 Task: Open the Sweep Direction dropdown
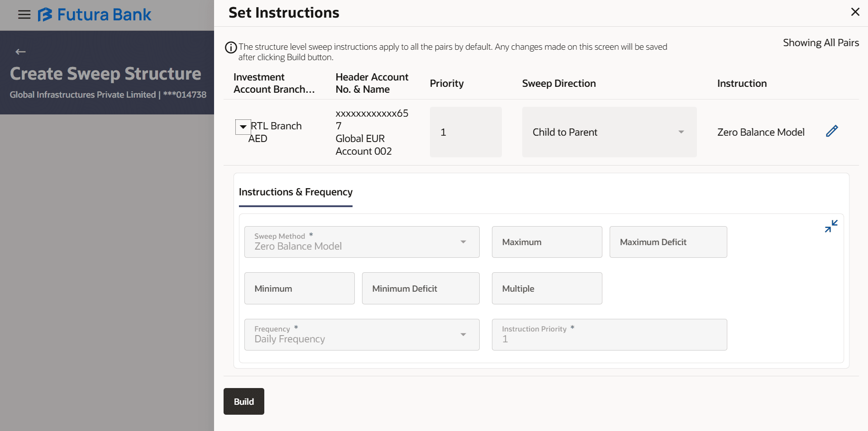coord(609,132)
